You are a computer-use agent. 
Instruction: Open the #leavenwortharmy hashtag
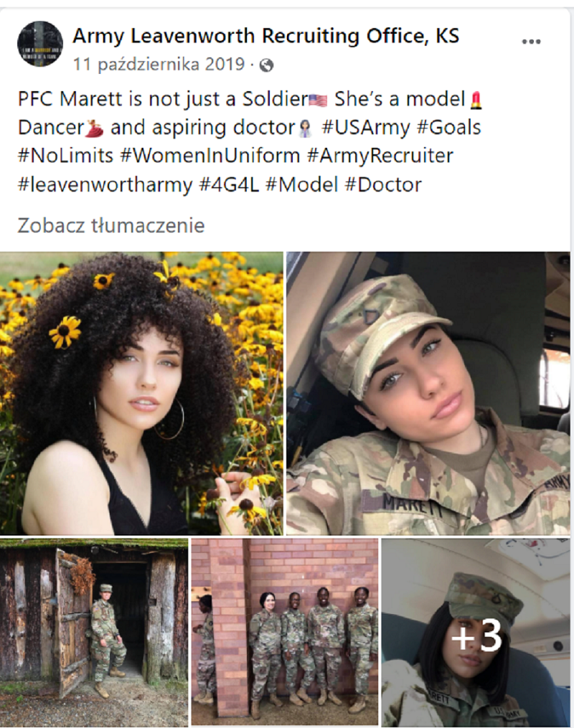pos(105,185)
